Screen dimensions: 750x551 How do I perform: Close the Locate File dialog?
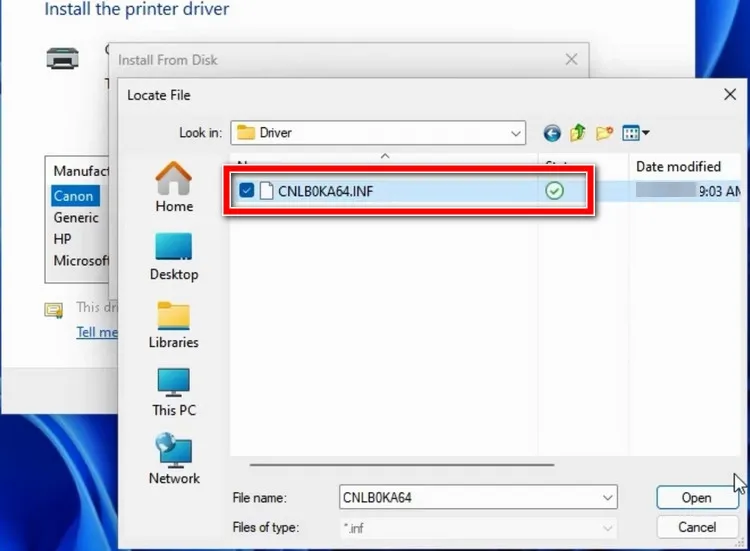pos(730,94)
